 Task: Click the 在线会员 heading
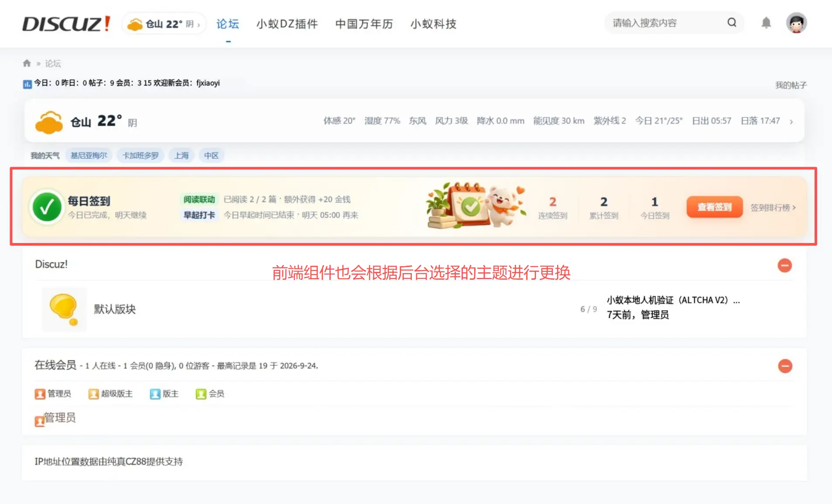(x=55, y=365)
